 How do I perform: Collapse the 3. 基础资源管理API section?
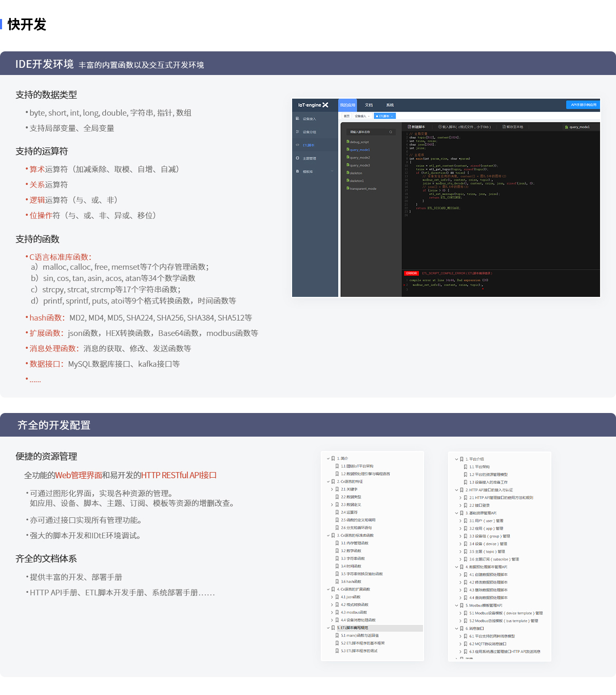tap(456, 513)
